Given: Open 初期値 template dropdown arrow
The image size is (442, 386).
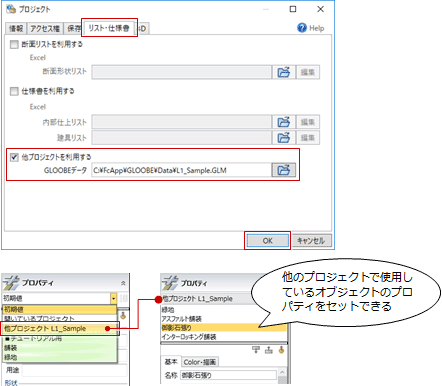Looking at the screenshot, I should tap(114, 298).
